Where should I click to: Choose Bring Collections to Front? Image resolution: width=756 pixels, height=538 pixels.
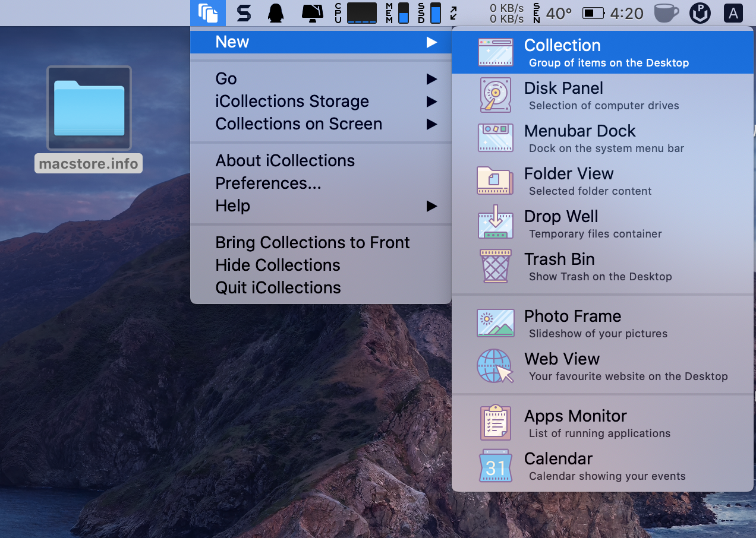(321, 243)
